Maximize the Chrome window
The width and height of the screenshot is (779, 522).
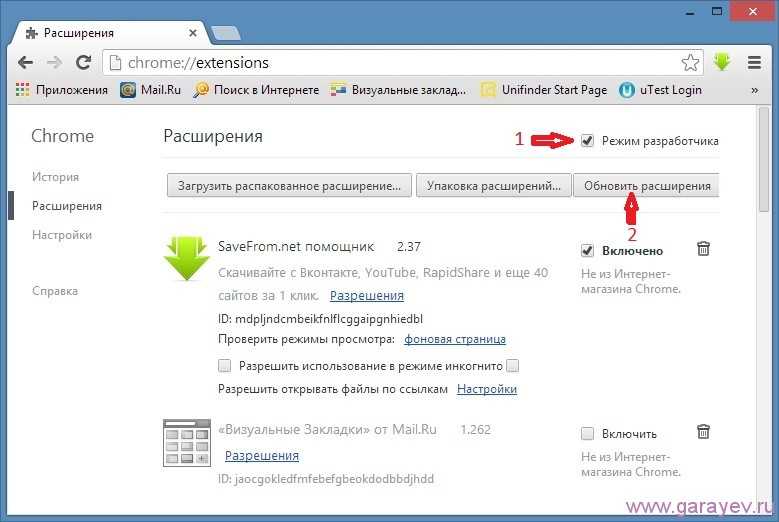[x=717, y=11]
